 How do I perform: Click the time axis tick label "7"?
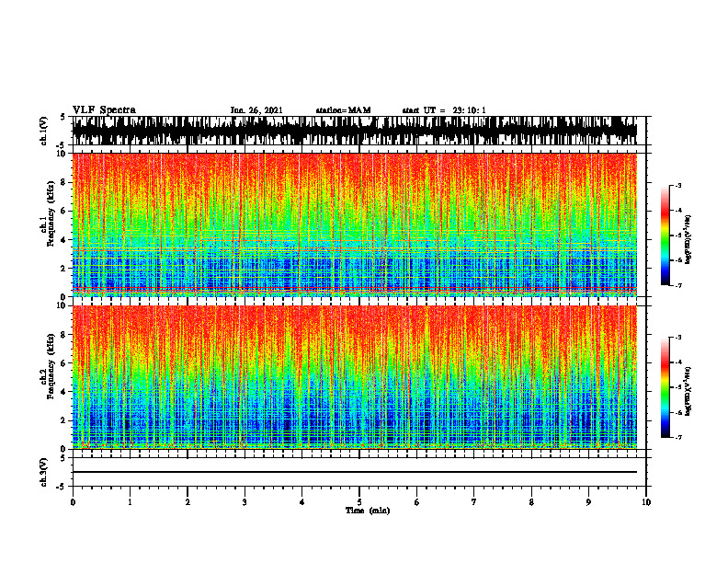coord(474,502)
